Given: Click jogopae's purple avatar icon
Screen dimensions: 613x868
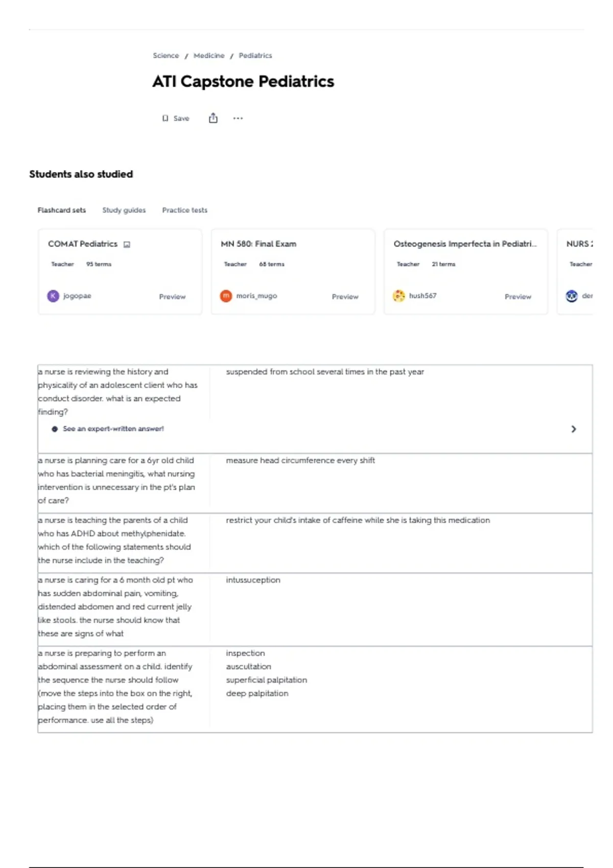Looking at the screenshot, I should (x=53, y=296).
